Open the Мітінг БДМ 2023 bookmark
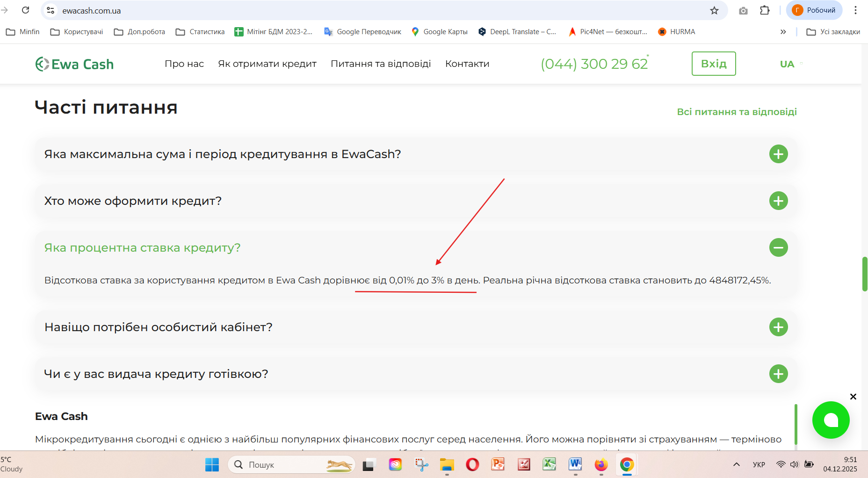 point(274,32)
